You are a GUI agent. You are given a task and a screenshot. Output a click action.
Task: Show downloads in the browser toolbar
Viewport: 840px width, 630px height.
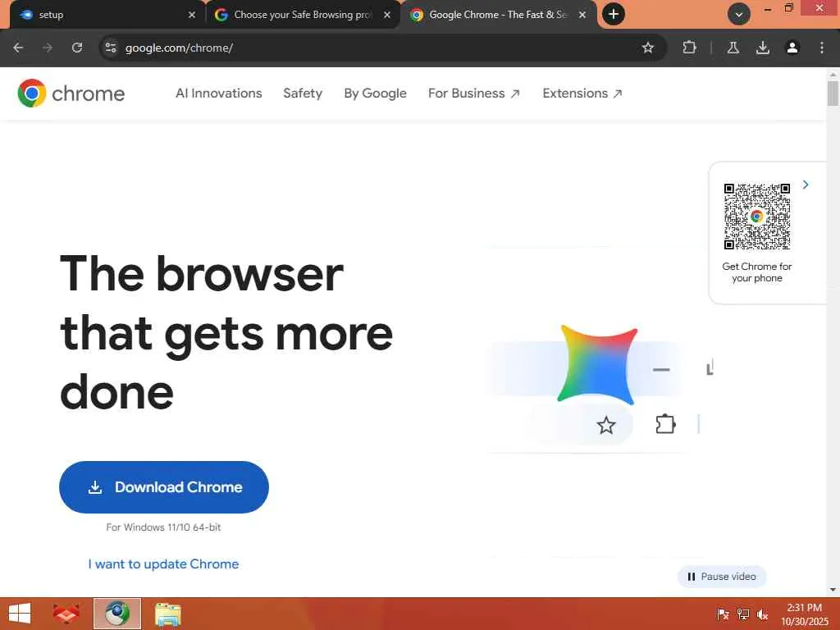(x=762, y=48)
